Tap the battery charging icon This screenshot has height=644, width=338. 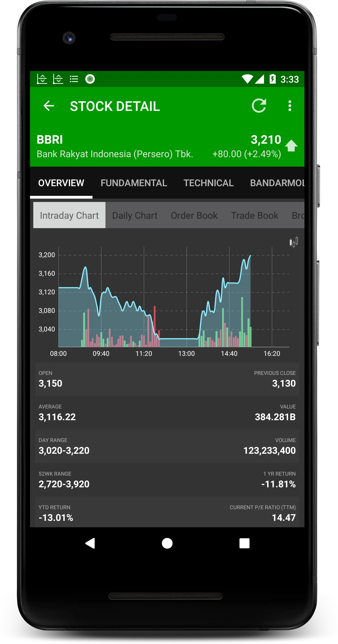(272, 79)
